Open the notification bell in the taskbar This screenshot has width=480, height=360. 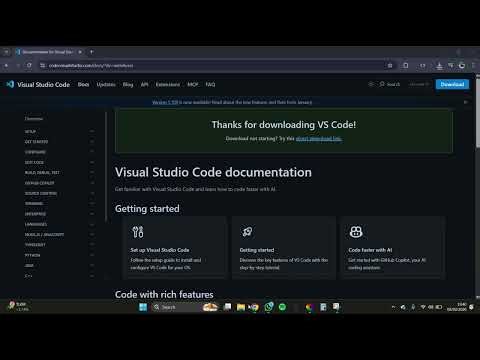(x=471, y=307)
